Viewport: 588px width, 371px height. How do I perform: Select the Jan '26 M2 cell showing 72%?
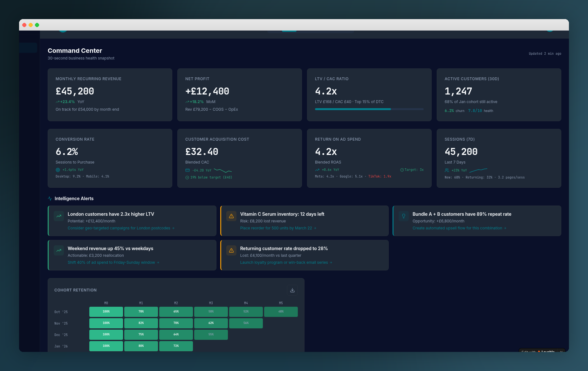click(176, 346)
